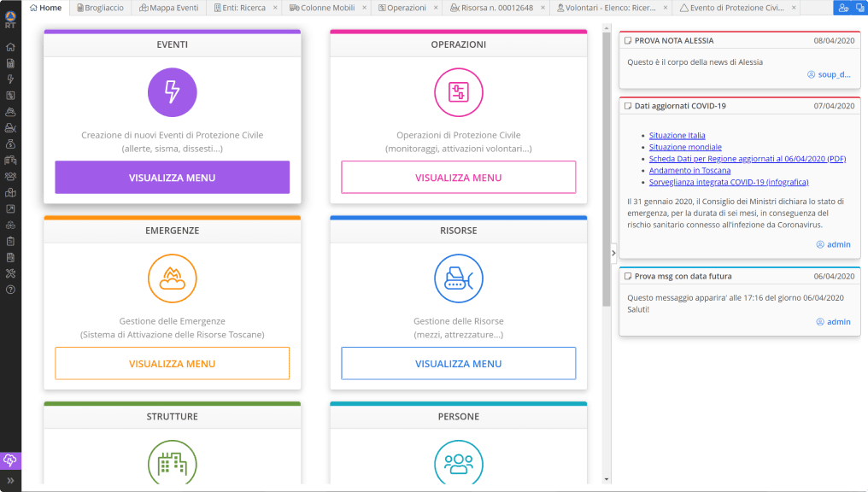Expand the sidebar with double chevron

[x=10, y=480]
